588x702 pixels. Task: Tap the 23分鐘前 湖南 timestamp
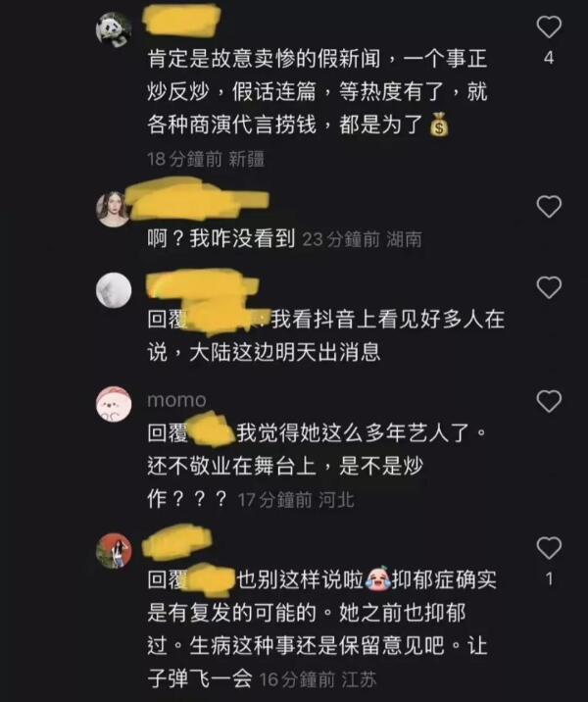pos(362,239)
